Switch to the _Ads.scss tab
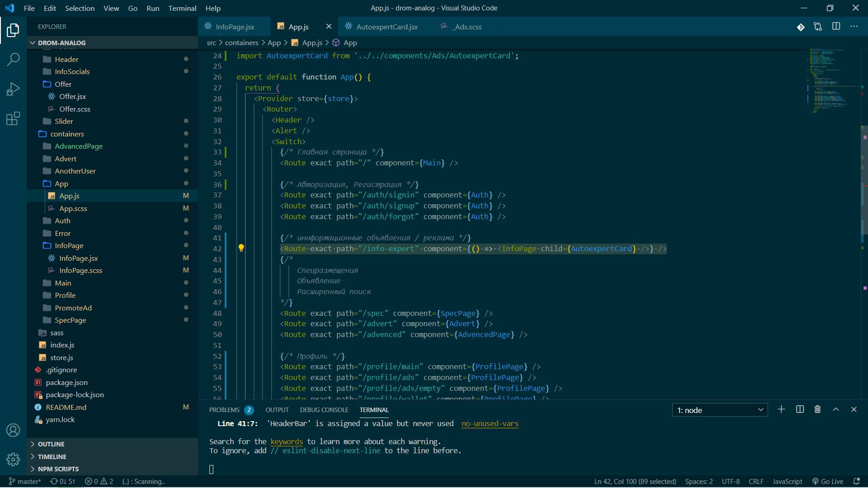This screenshot has width=868, height=488. point(467,27)
